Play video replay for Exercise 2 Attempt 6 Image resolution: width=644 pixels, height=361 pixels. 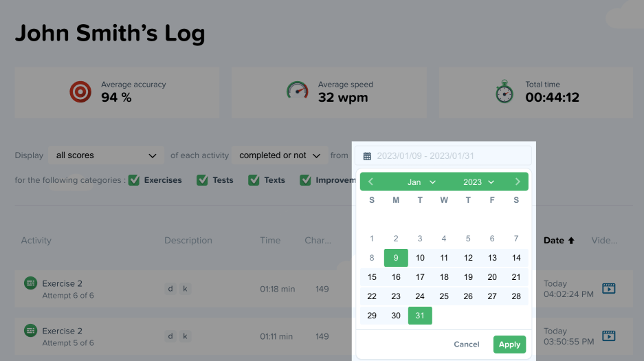click(608, 288)
